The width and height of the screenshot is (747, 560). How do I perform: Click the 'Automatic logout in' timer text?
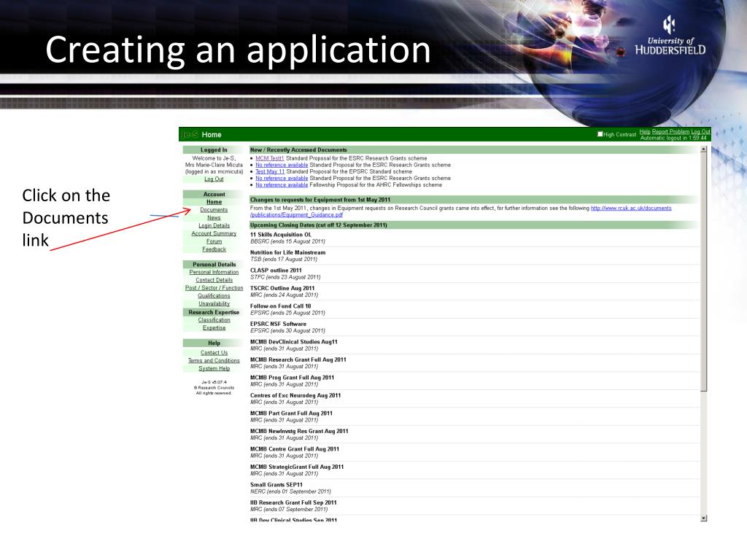[x=673, y=138]
